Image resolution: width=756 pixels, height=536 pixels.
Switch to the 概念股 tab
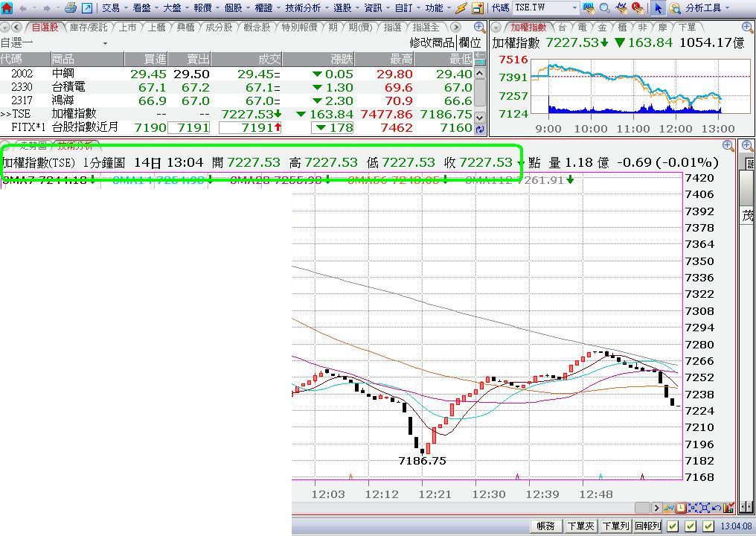(257, 28)
